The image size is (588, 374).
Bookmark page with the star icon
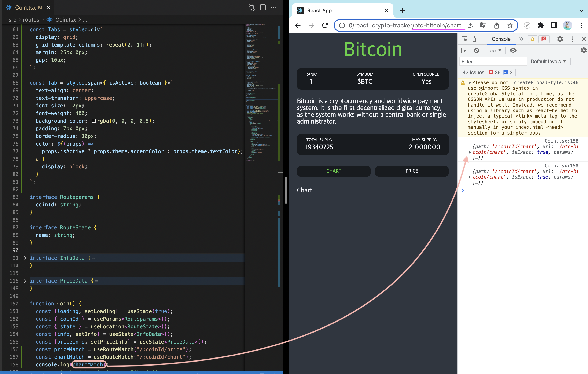click(x=510, y=25)
